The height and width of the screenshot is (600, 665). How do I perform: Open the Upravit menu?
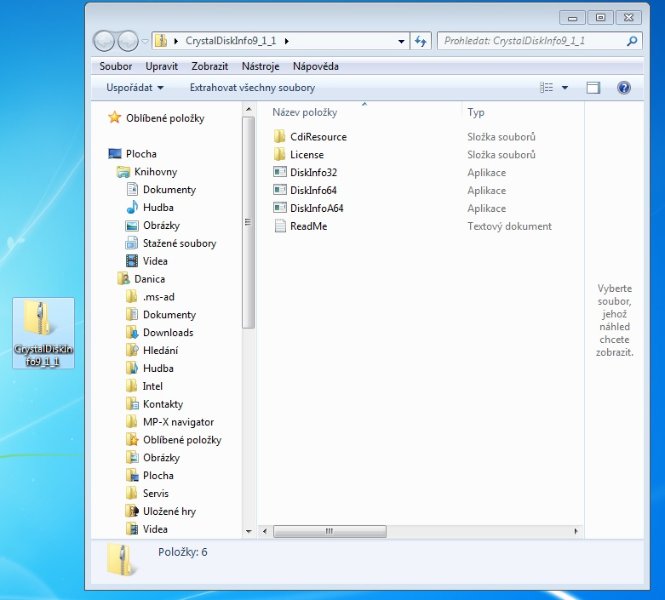pos(162,67)
